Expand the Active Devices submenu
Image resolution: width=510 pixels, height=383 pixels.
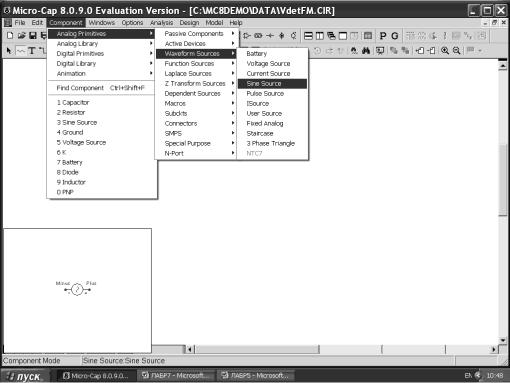coord(196,44)
